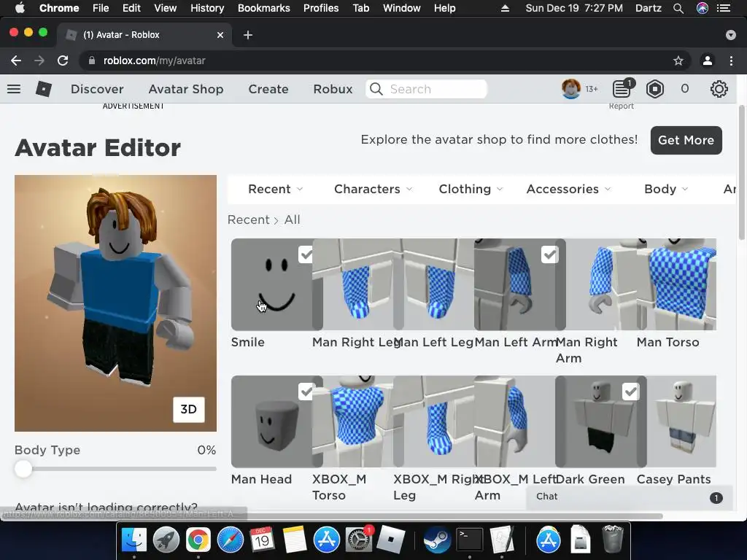
Task: Select the Man Right Arm thumbnail
Action: [x=601, y=284]
